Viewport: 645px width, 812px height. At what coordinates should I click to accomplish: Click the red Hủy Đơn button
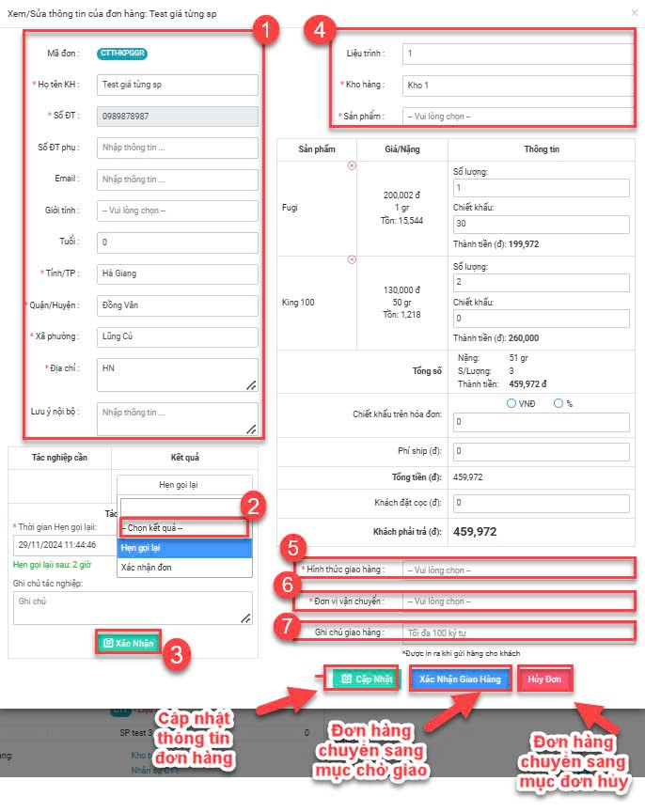[544, 679]
